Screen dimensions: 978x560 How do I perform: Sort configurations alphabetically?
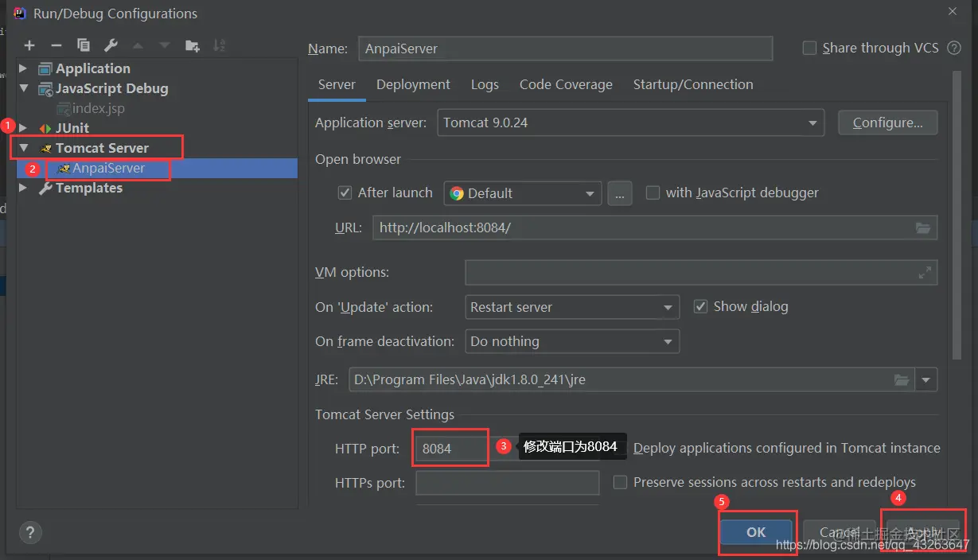tap(220, 45)
